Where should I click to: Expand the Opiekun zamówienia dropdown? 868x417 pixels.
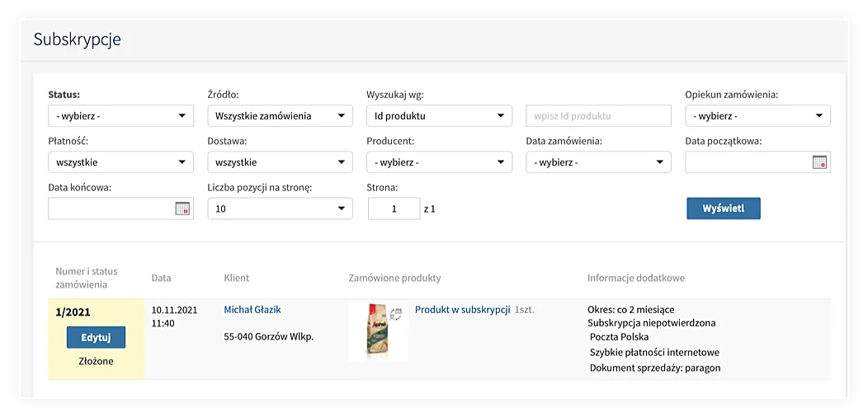click(x=757, y=116)
